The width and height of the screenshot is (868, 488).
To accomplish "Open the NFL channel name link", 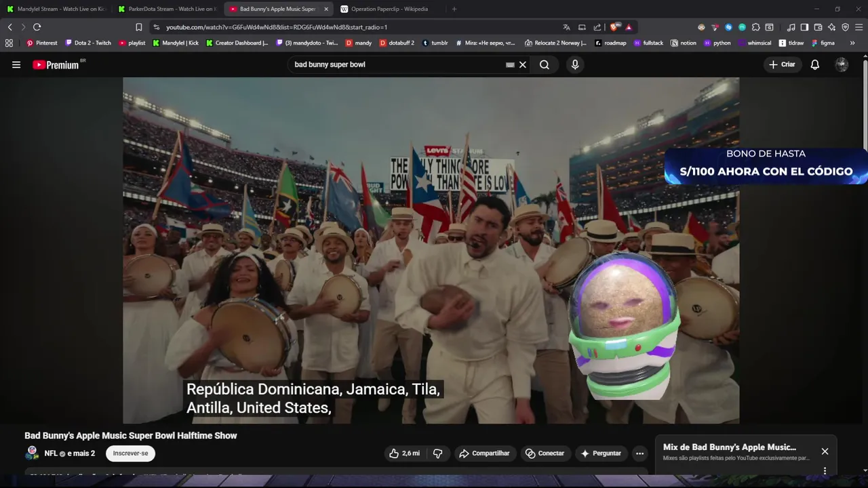I will point(51,453).
